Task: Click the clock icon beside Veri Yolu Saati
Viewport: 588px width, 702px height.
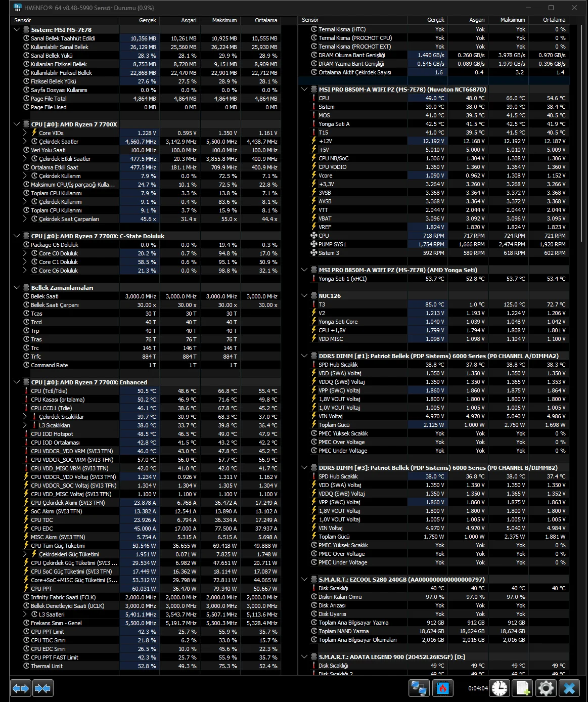Action: coord(26,150)
